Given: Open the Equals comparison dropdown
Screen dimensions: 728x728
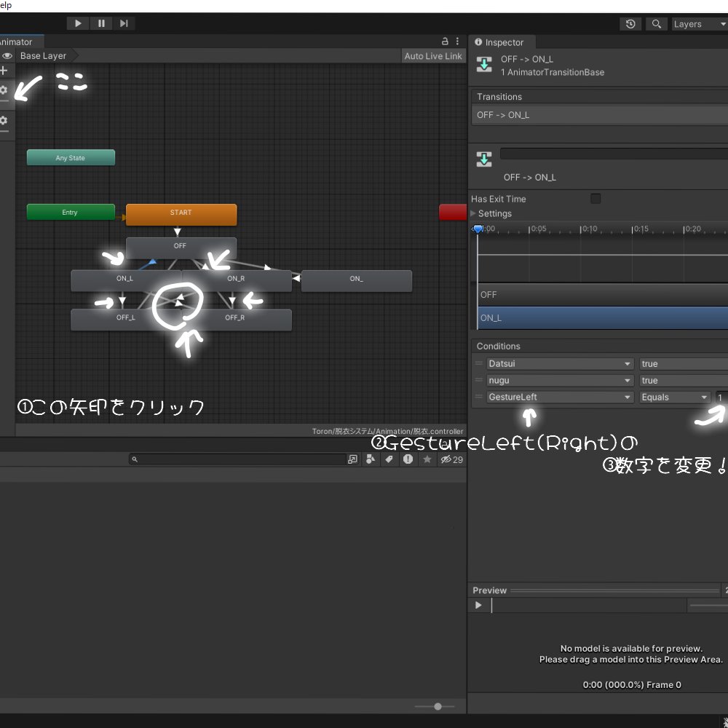Looking at the screenshot, I should (x=675, y=397).
